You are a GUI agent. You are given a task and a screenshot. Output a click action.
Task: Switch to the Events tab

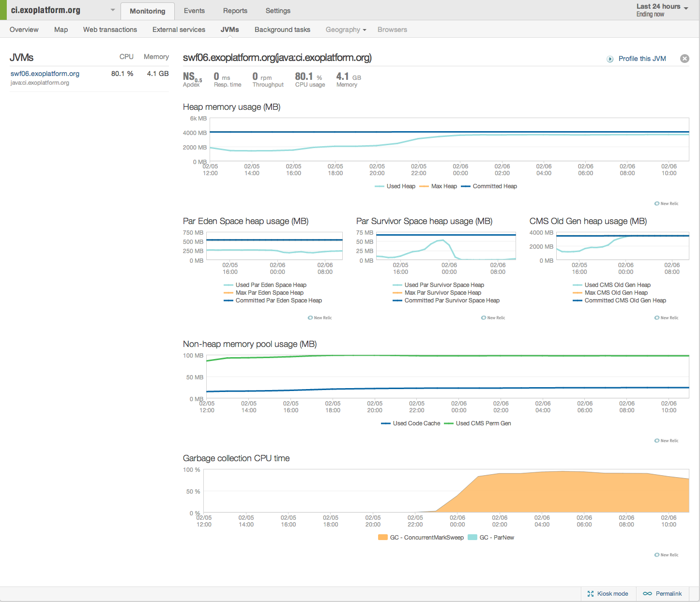coord(194,11)
